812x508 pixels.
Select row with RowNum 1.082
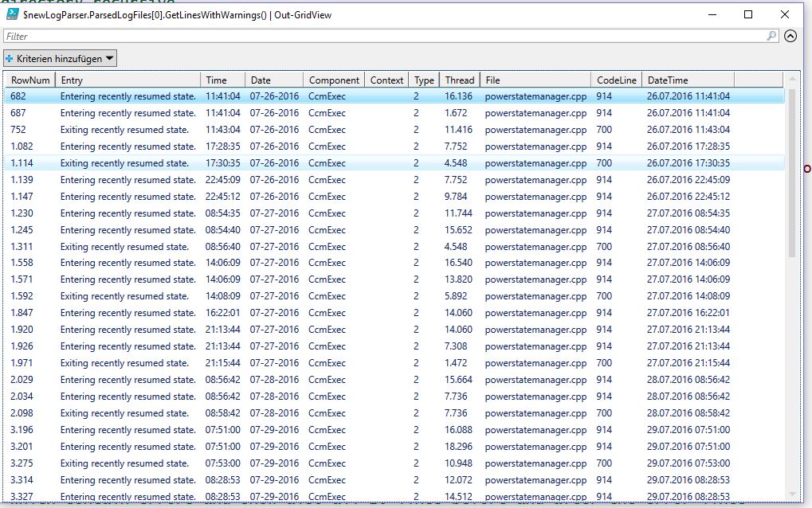[x=394, y=147]
